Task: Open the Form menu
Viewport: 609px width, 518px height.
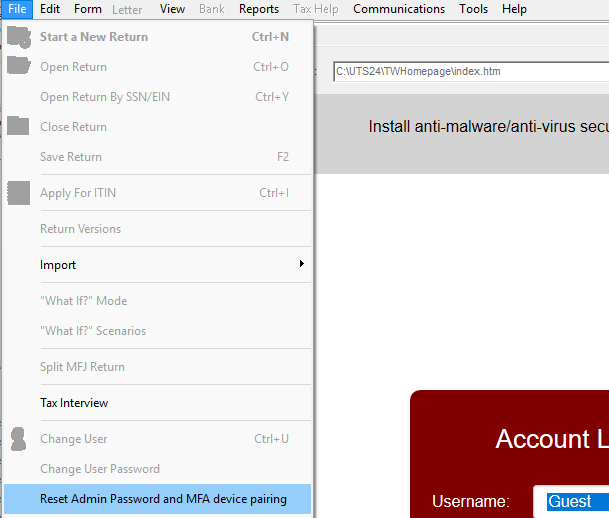Action: coord(88,9)
